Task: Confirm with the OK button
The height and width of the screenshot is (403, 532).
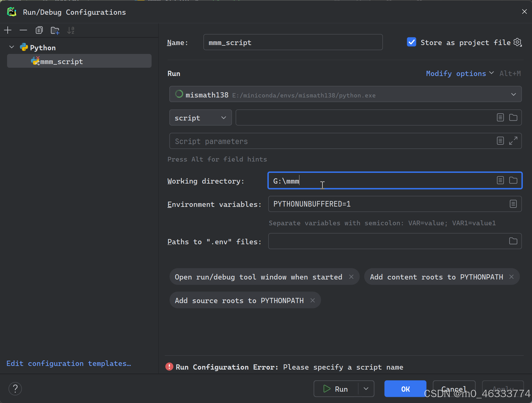Action: click(x=405, y=389)
